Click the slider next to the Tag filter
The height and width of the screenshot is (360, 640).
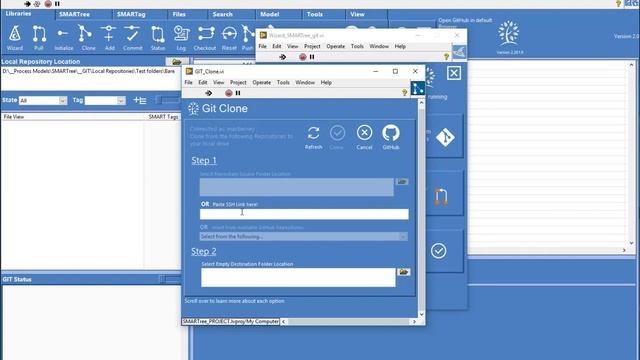click(x=168, y=100)
